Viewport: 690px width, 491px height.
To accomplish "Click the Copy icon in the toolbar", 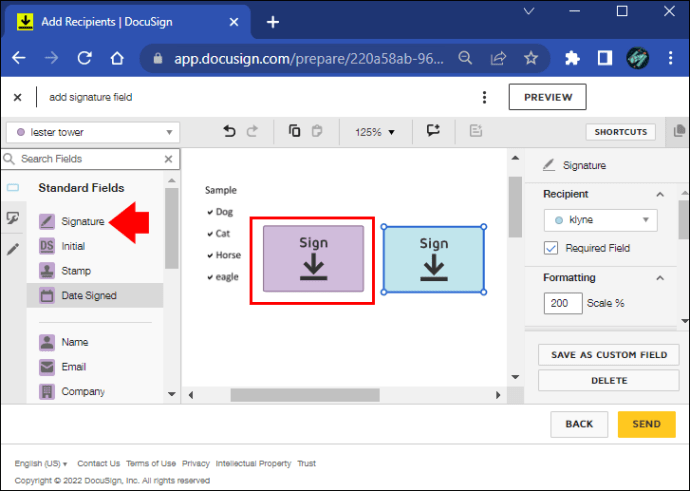I will 294,131.
